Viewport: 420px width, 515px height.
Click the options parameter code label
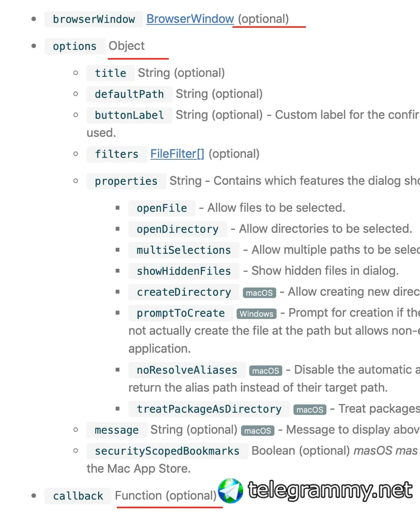pyautogui.click(x=75, y=46)
